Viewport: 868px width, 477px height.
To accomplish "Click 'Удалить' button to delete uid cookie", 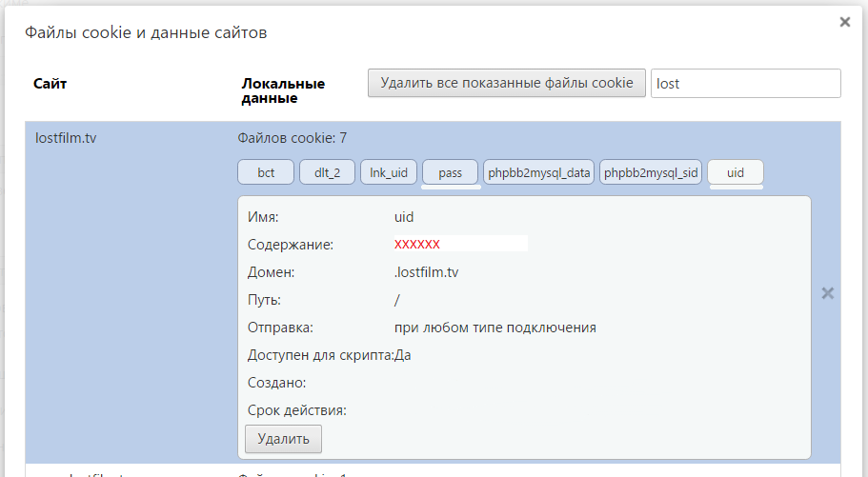I will pyautogui.click(x=283, y=439).
